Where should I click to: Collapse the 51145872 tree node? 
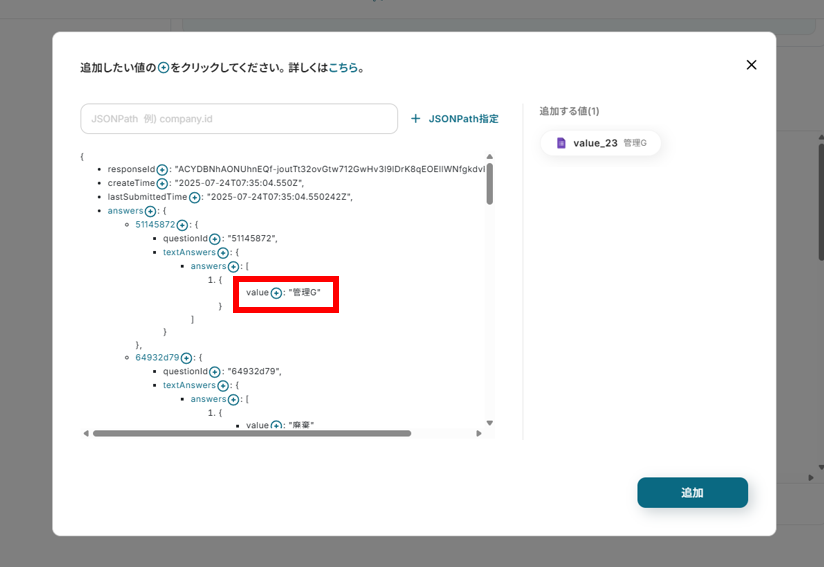[154, 225]
